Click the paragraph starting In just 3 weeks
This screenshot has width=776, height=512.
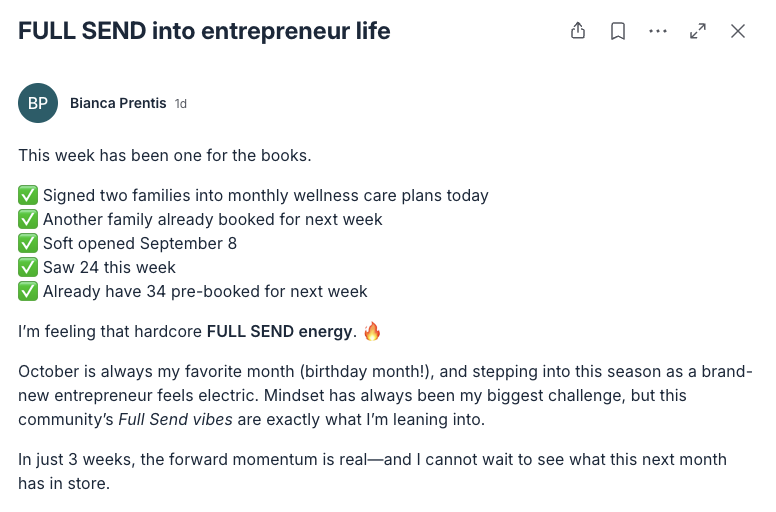[x=372, y=471]
